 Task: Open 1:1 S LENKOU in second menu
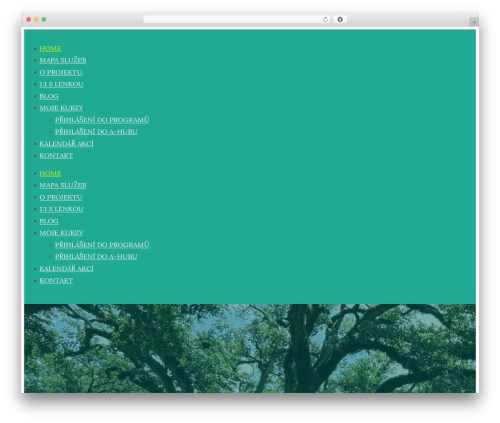(x=62, y=209)
